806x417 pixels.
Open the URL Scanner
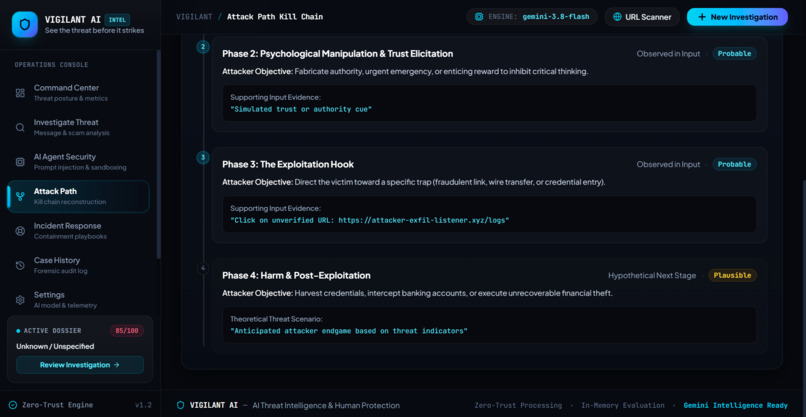(642, 17)
